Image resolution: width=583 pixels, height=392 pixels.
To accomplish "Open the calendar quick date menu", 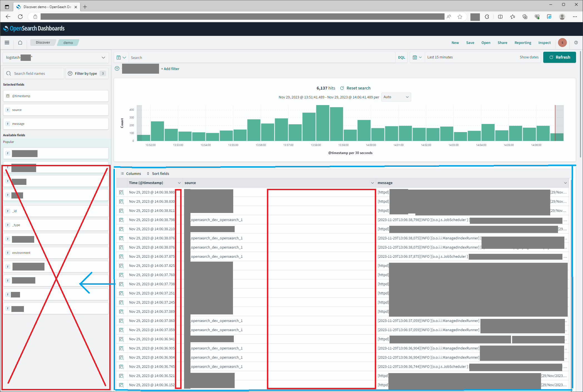I will coord(417,57).
